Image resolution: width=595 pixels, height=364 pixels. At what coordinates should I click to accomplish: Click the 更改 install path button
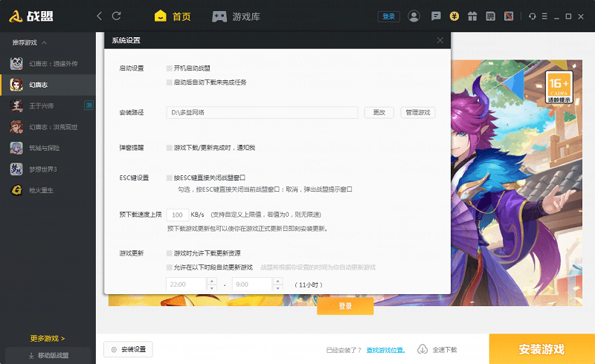coord(379,112)
